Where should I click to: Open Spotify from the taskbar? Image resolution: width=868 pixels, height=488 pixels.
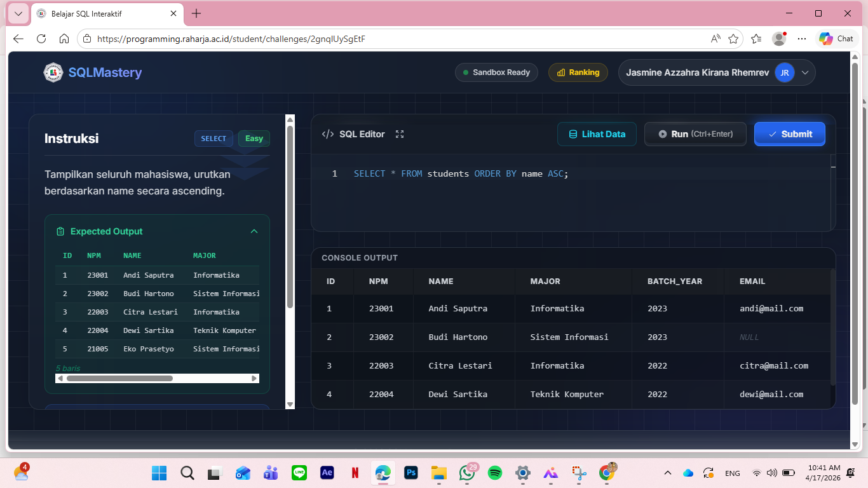tap(495, 473)
